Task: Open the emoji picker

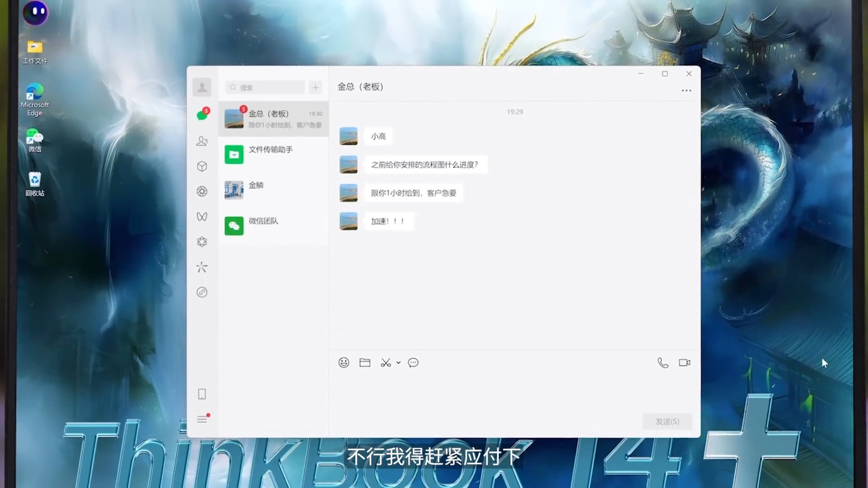Action: click(x=344, y=363)
